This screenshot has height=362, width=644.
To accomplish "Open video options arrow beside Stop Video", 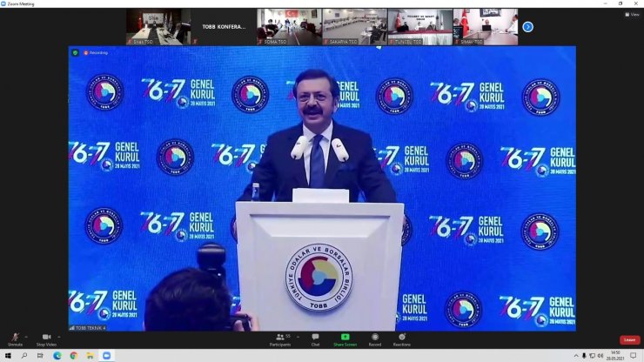I will [58, 337].
